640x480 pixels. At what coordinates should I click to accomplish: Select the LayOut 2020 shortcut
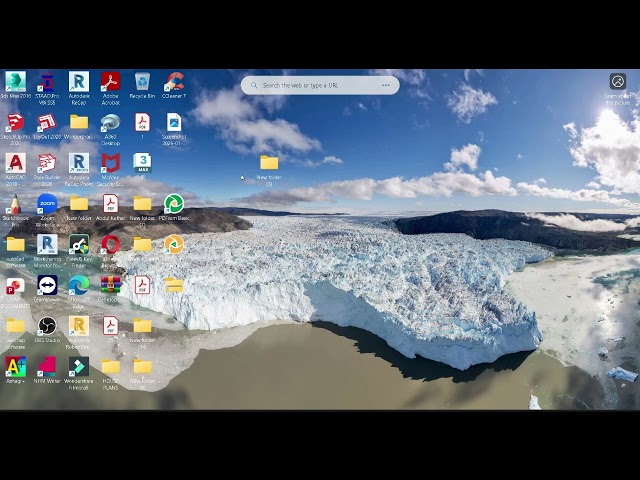pyautogui.click(x=47, y=122)
